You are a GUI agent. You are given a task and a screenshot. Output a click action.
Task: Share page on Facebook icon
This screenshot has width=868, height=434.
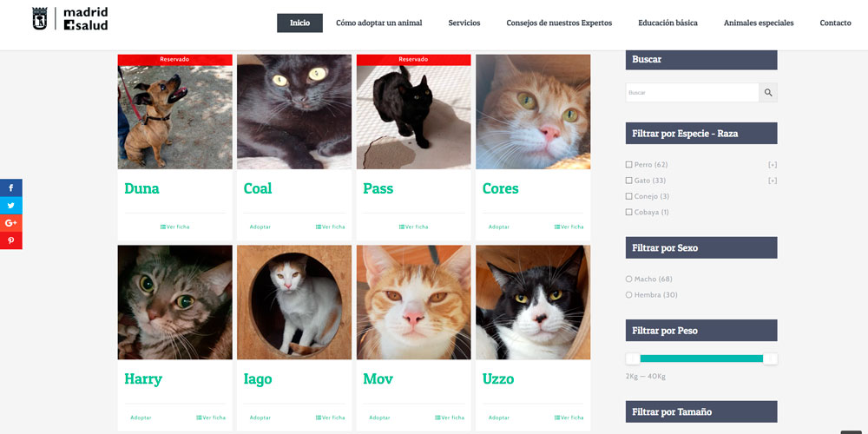[11, 187]
